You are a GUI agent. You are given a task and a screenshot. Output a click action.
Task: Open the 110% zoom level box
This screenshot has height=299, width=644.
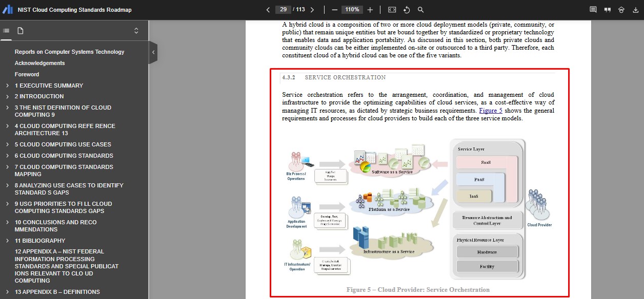(x=352, y=10)
